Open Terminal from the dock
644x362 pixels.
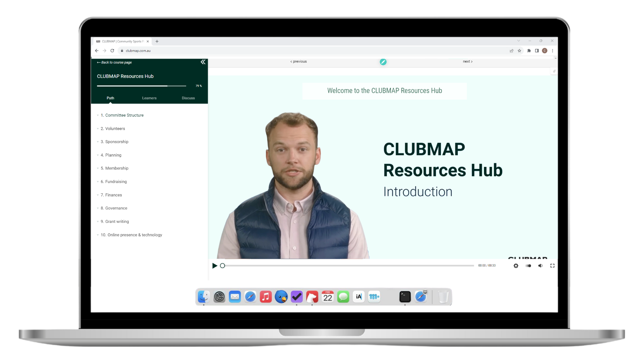(405, 297)
